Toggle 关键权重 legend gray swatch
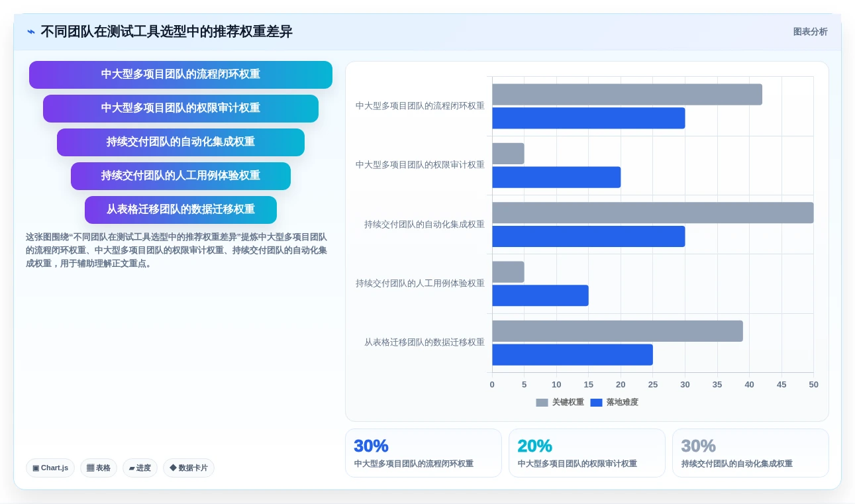Image resolution: width=855 pixels, height=504 pixels. pyautogui.click(x=542, y=403)
